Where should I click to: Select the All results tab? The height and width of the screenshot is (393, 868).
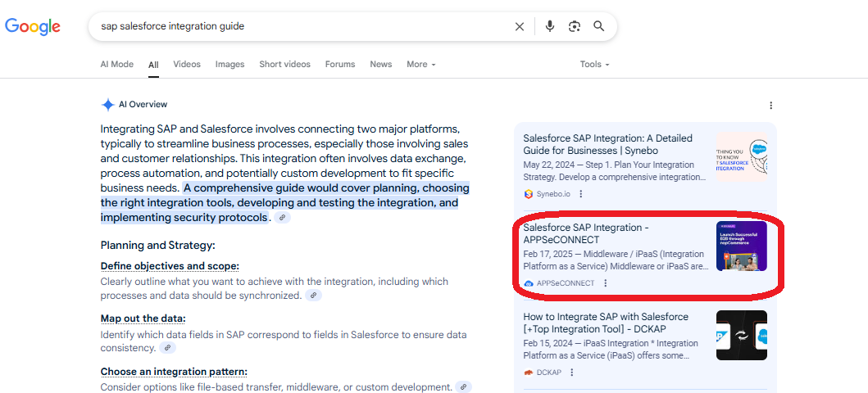click(153, 65)
